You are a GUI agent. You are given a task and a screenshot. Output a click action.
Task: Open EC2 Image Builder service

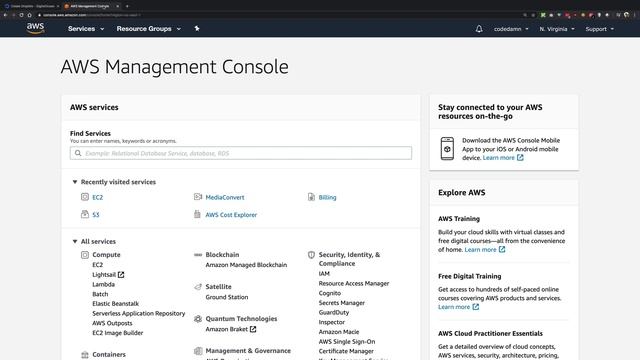118,333
